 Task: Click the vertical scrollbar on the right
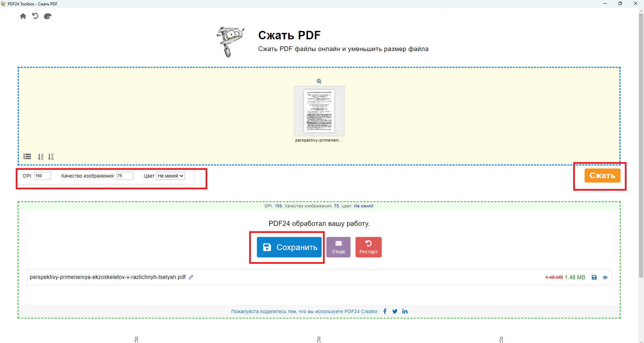(641, 145)
